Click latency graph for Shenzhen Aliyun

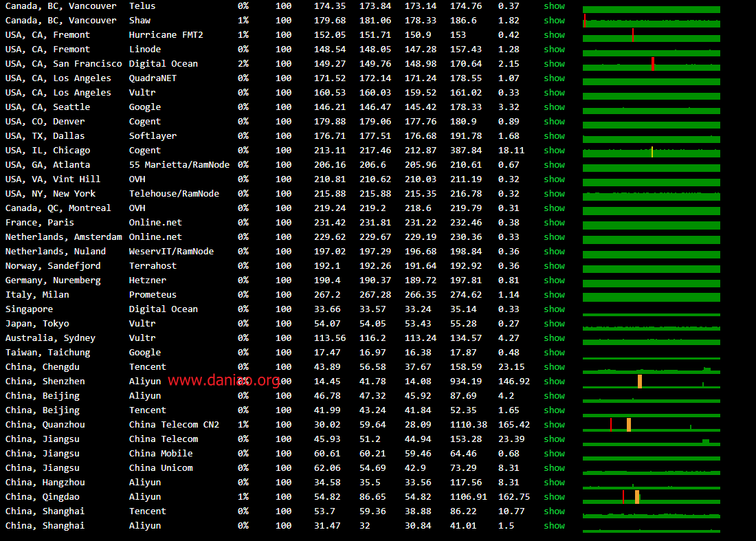pos(652,382)
